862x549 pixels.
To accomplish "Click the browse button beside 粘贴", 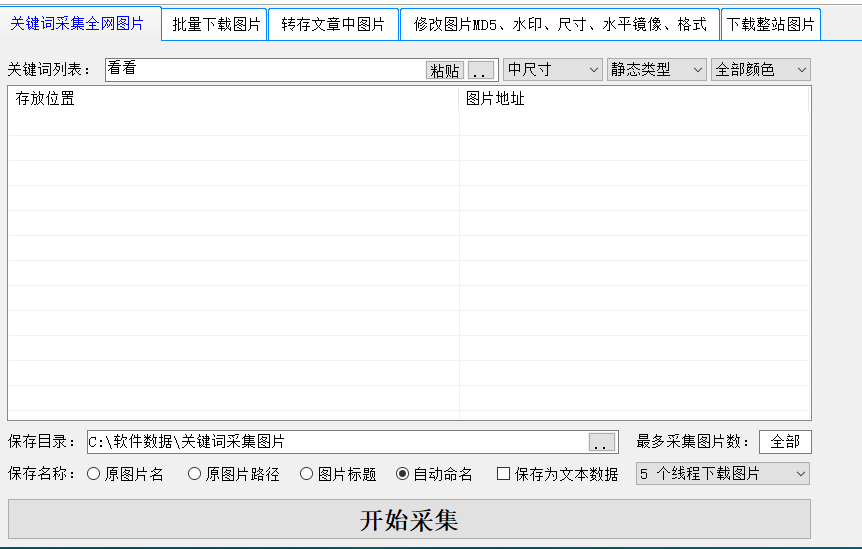I will (x=480, y=70).
